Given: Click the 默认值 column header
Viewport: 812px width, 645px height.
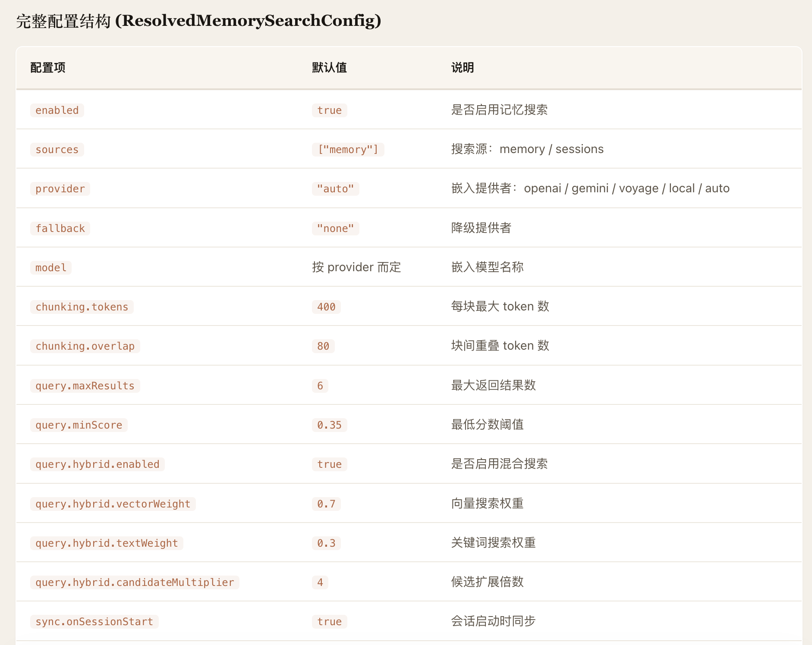Looking at the screenshot, I should [x=329, y=68].
